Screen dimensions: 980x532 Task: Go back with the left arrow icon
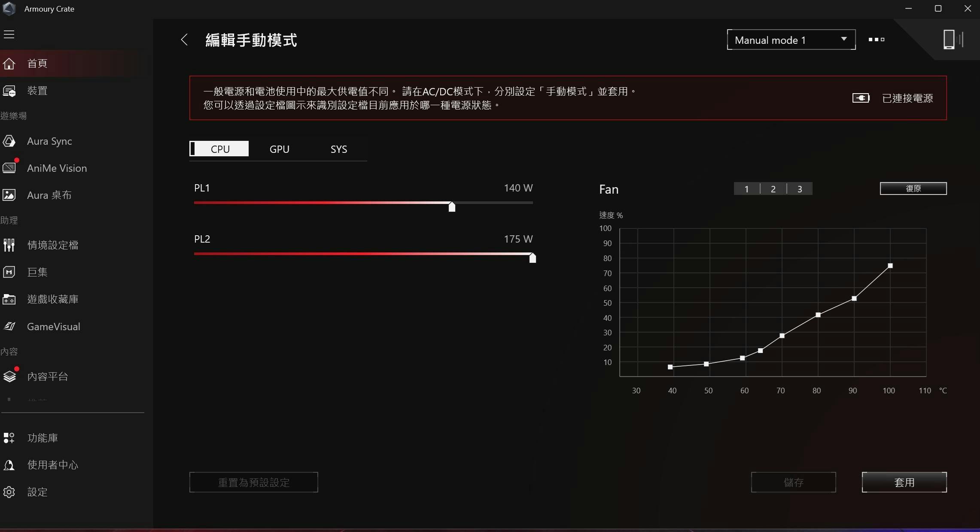184,40
